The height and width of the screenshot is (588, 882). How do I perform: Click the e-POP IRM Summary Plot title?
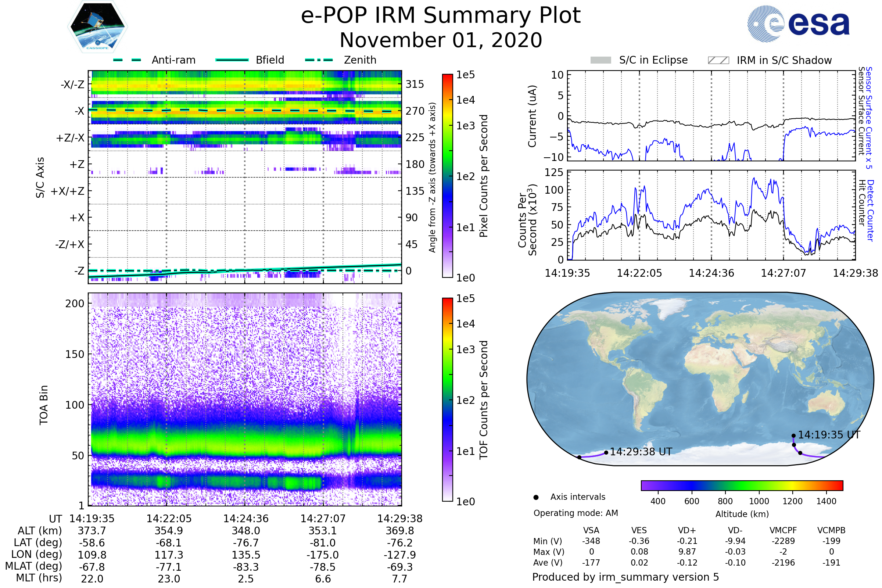441,16
